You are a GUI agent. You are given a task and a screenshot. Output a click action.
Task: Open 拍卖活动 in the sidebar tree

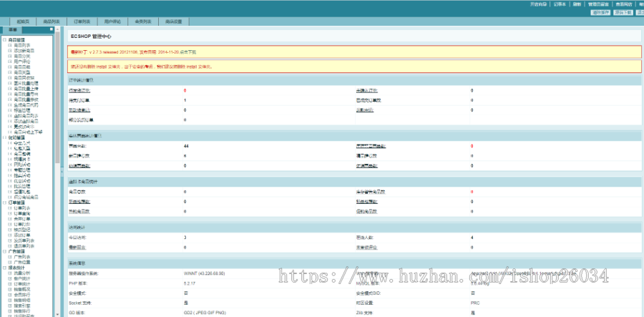coord(21,175)
